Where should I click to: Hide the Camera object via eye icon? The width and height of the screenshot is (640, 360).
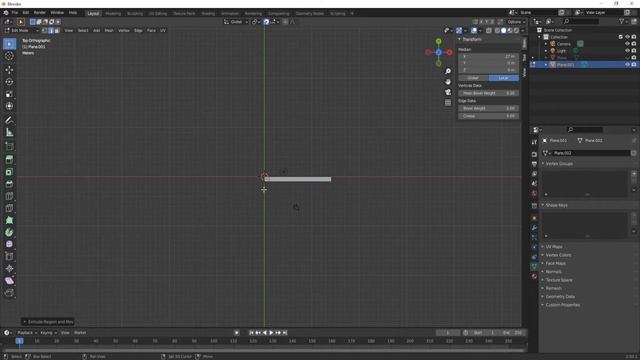[627, 44]
